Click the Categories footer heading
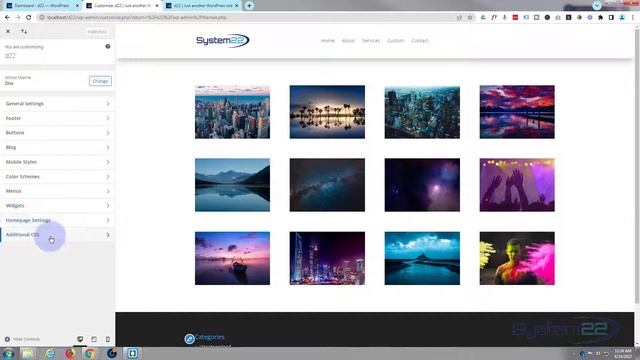This screenshot has height=360, width=640. [x=209, y=337]
